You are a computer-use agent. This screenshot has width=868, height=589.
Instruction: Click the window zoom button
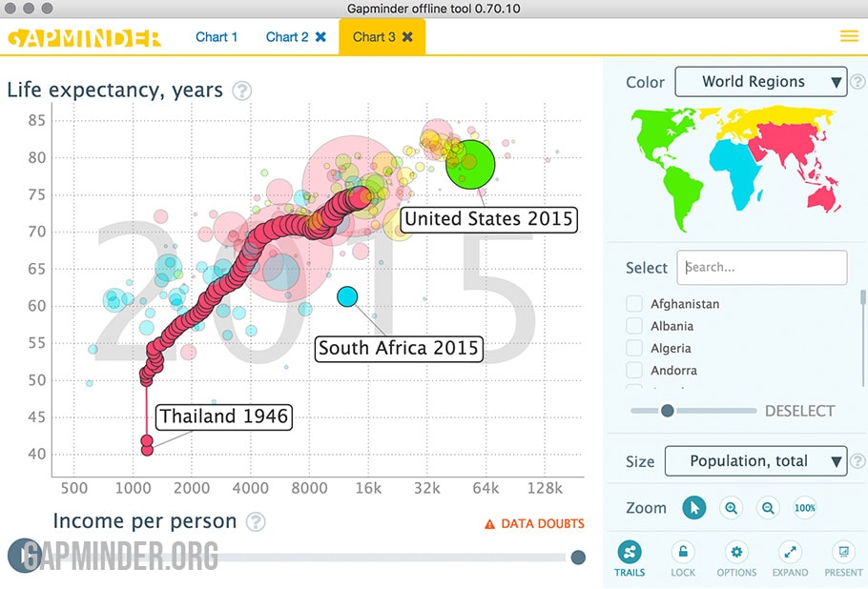[x=47, y=9]
